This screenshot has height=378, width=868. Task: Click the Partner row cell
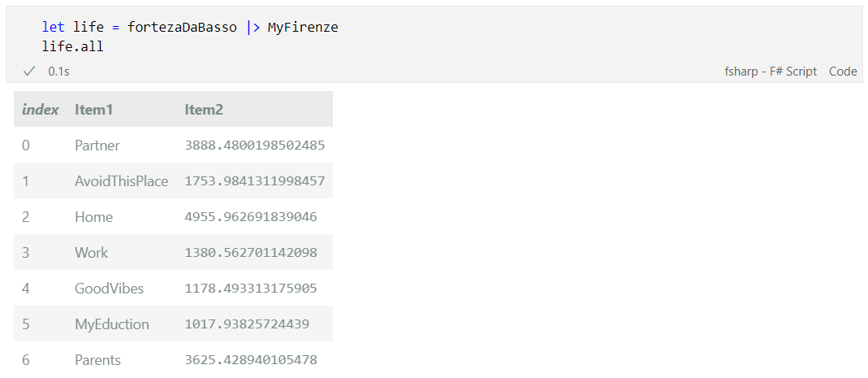tap(97, 146)
